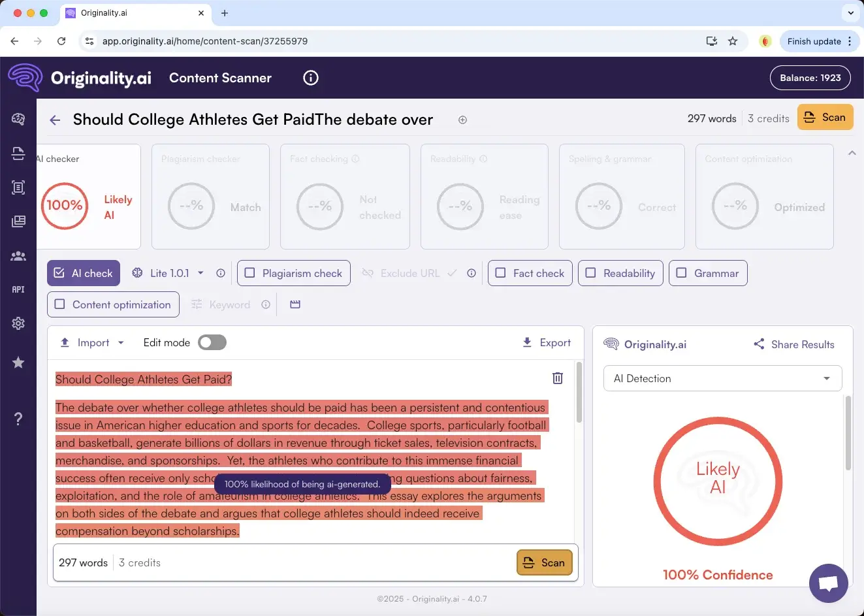This screenshot has width=864, height=616.
Task: Go back with the purple arrow beside title
Action: [55, 120]
